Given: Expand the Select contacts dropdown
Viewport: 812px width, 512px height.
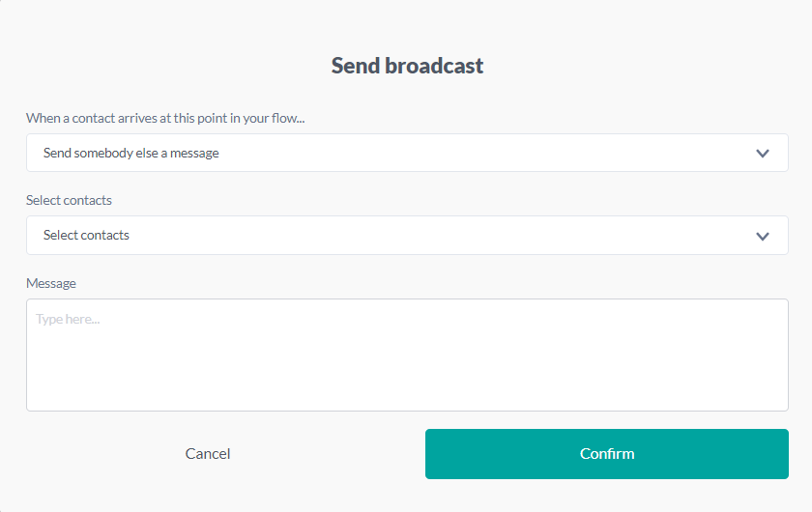Looking at the screenshot, I should (x=407, y=236).
